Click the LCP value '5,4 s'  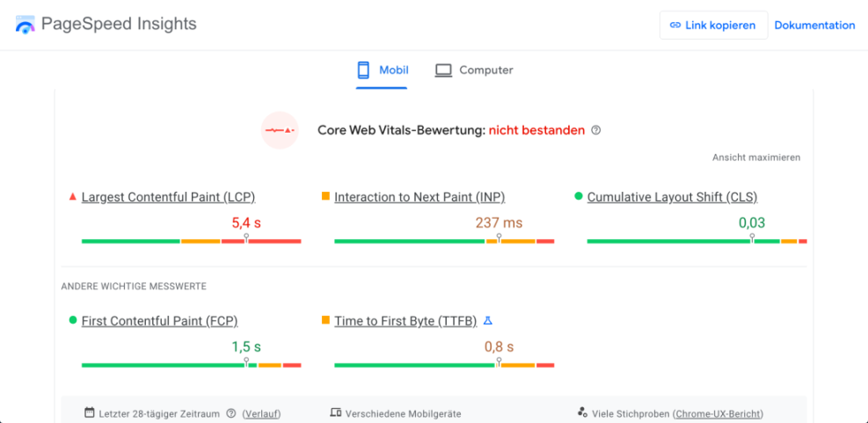(246, 223)
